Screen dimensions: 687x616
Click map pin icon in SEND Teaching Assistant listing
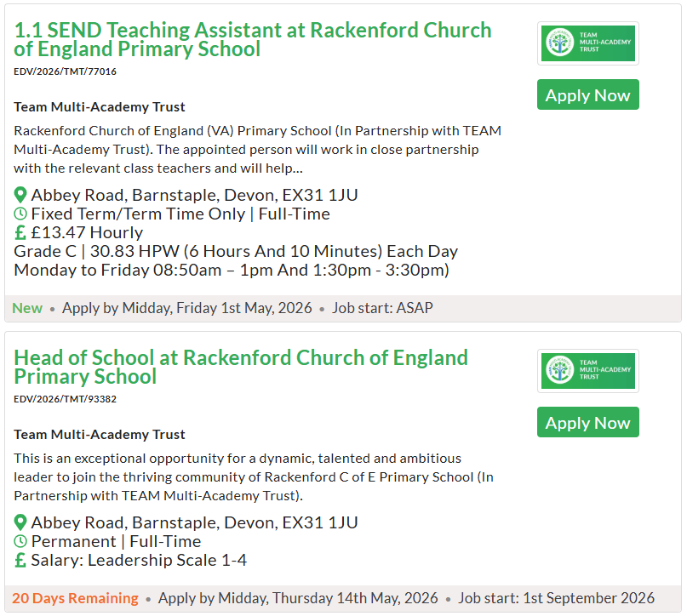pos(20,195)
